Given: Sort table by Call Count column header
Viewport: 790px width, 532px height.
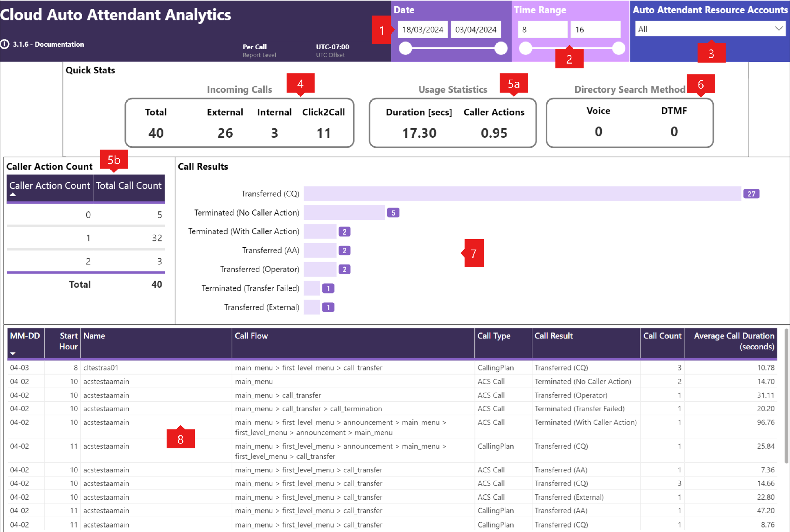Looking at the screenshot, I should click(662, 336).
